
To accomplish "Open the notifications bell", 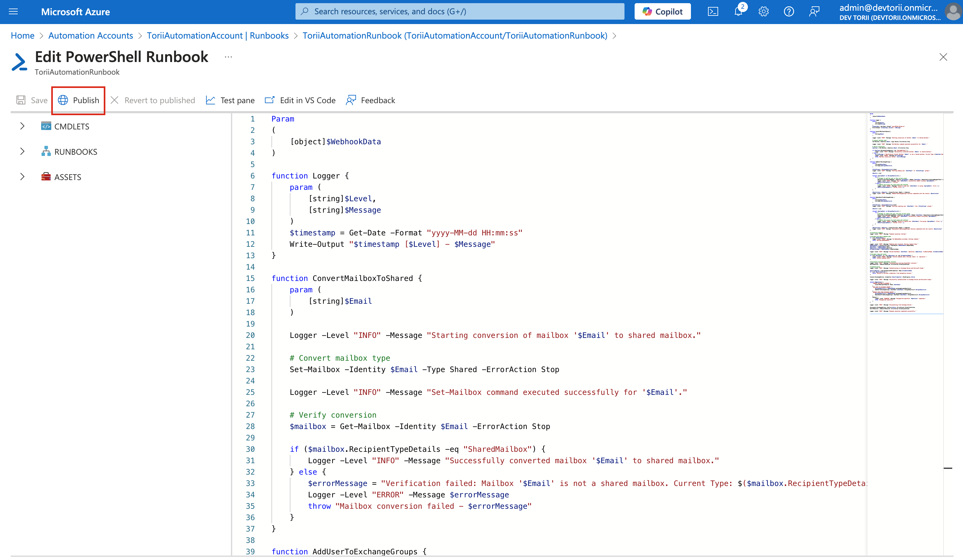I will click(738, 11).
